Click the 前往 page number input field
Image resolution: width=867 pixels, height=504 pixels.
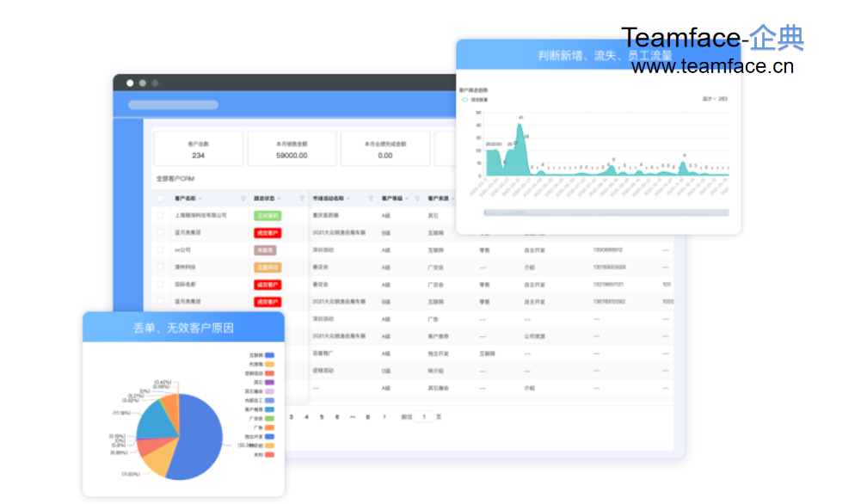pyautogui.click(x=423, y=416)
